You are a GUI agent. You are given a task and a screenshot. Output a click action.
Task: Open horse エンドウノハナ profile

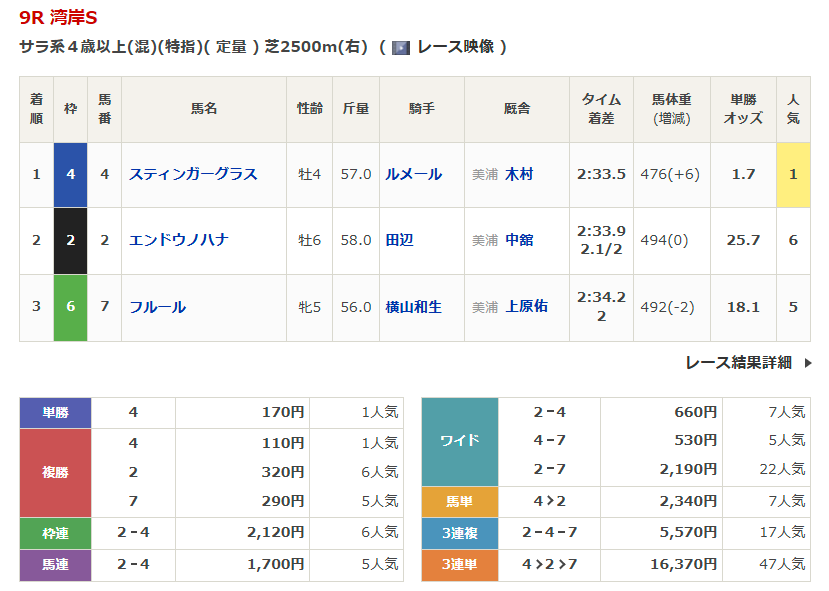[178, 240]
